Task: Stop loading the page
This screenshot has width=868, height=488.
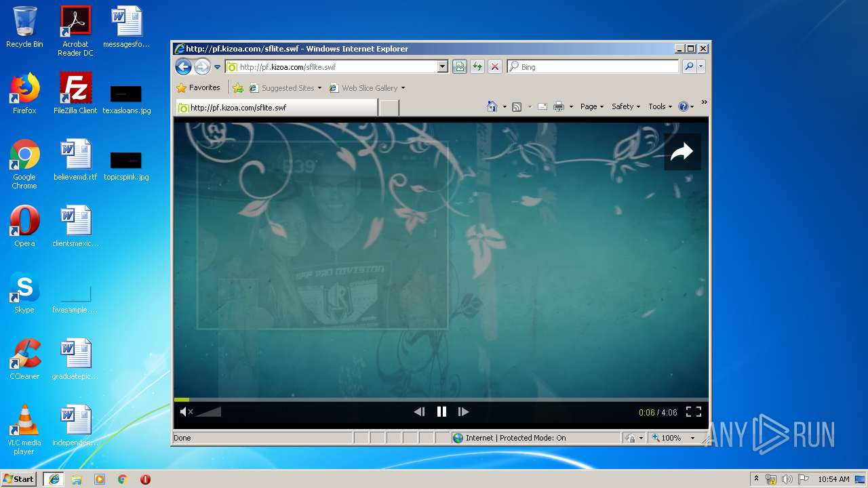Action: click(x=495, y=66)
